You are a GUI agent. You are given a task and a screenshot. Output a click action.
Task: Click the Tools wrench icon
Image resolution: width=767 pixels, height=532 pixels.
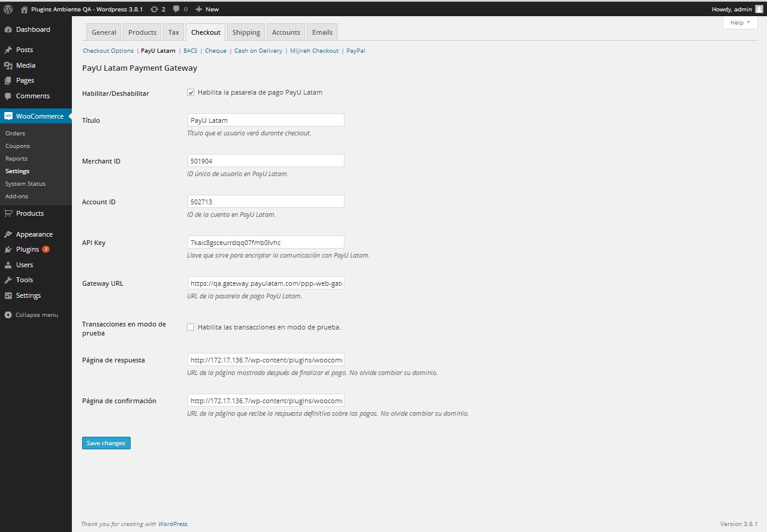tap(8, 280)
